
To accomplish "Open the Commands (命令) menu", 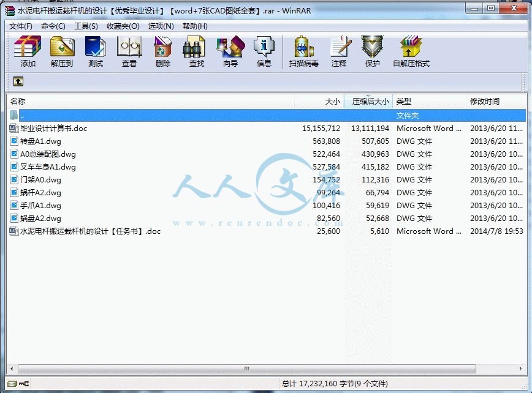I will click(x=53, y=26).
